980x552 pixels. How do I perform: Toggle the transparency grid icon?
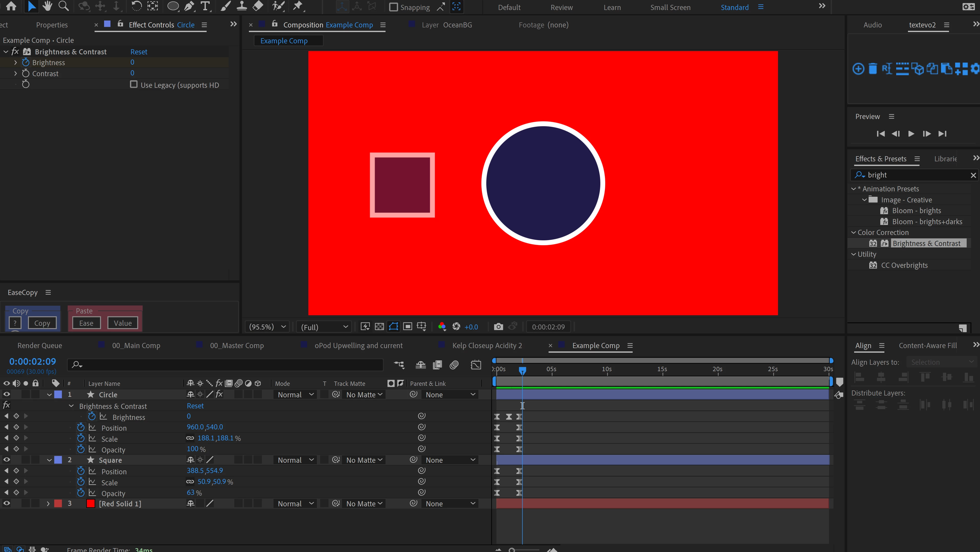coord(379,327)
